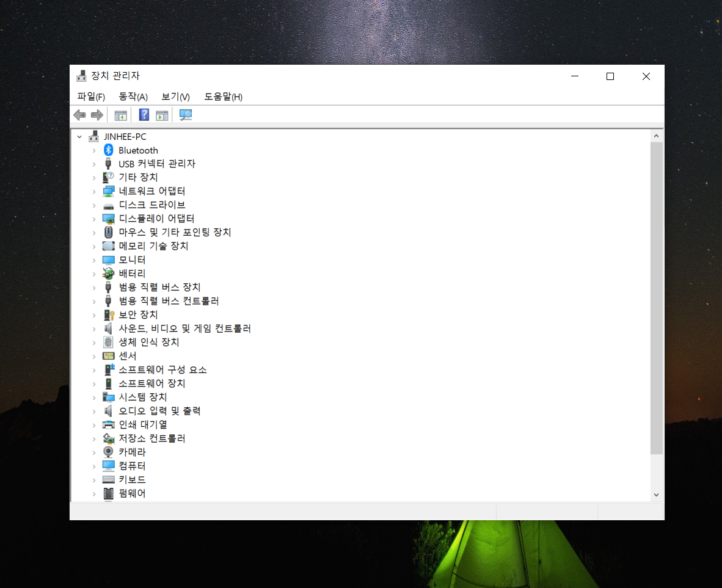
Task: Click the 메모리 기술 장치 icon
Action: [108, 246]
